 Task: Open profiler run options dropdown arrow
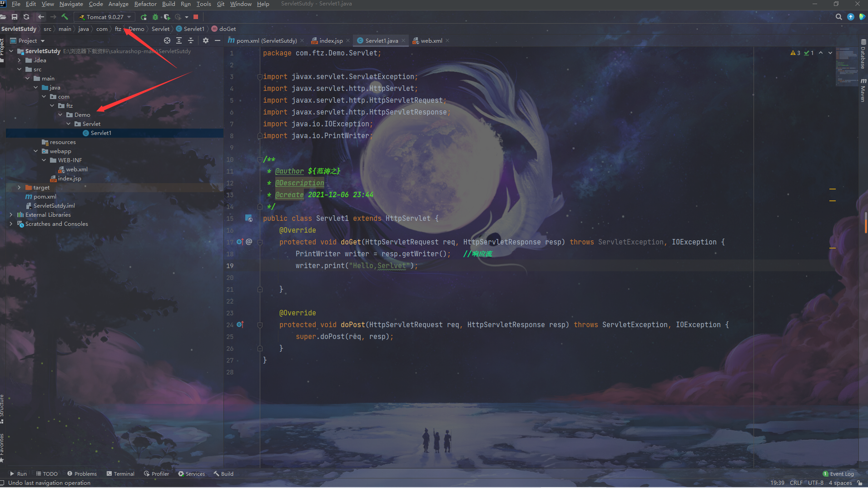coord(186,17)
